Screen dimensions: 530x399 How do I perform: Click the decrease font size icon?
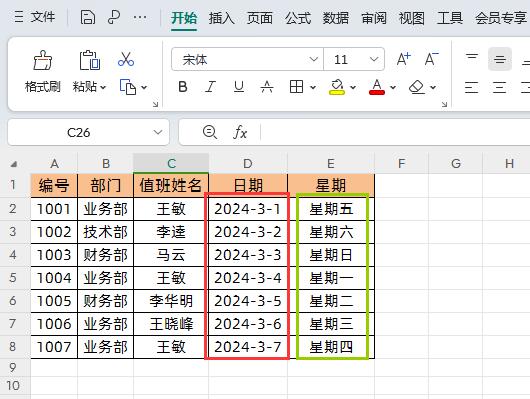tap(431, 59)
